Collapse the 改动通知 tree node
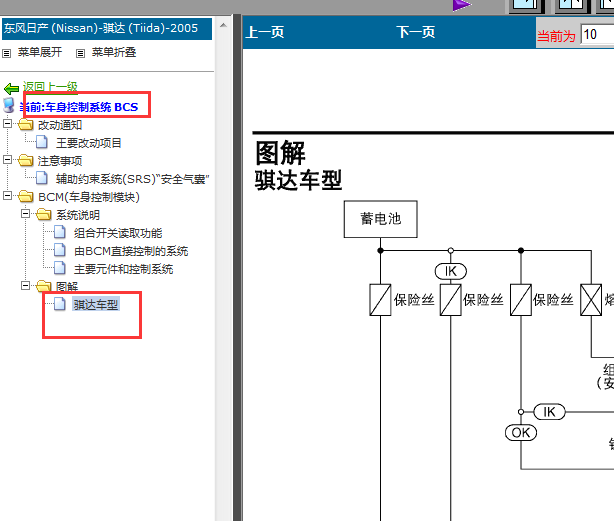This screenshot has height=521, width=614. point(7,124)
